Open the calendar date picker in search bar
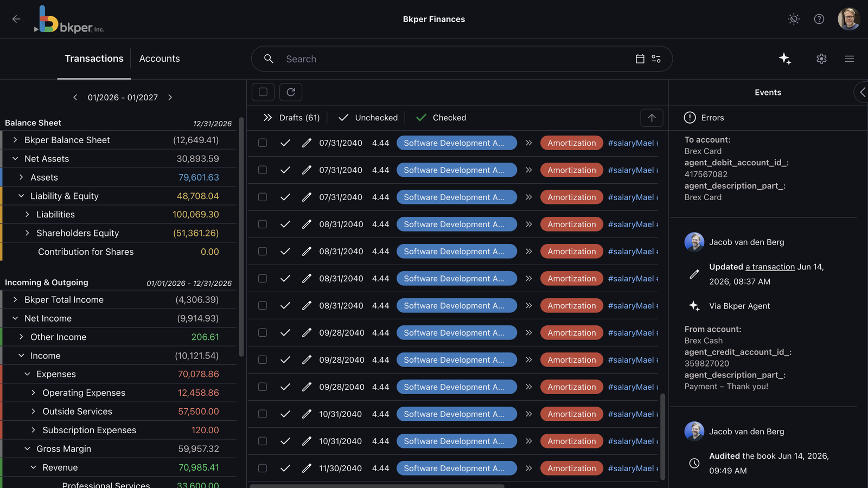 (640, 59)
